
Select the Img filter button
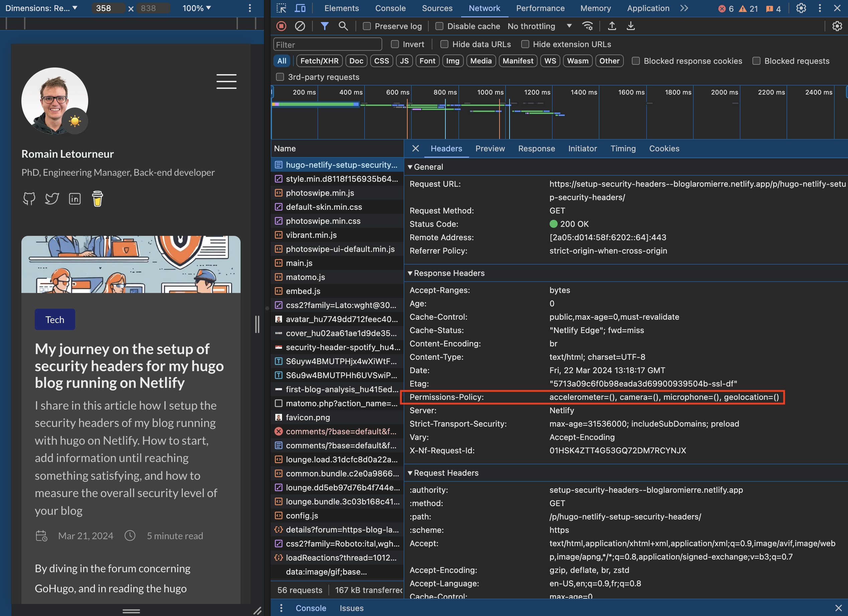pos(452,61)
